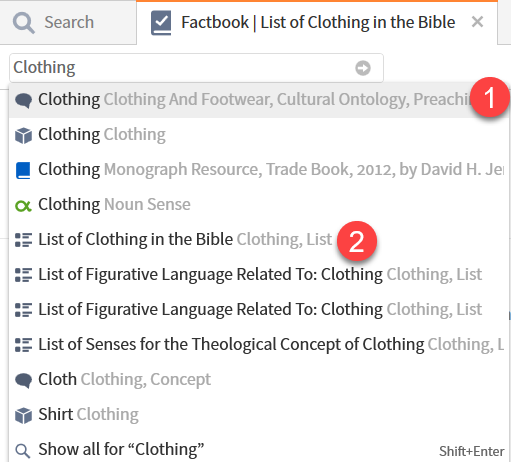
Task: Choose Shirt Clothing suggestion
Action: point(259,415)
